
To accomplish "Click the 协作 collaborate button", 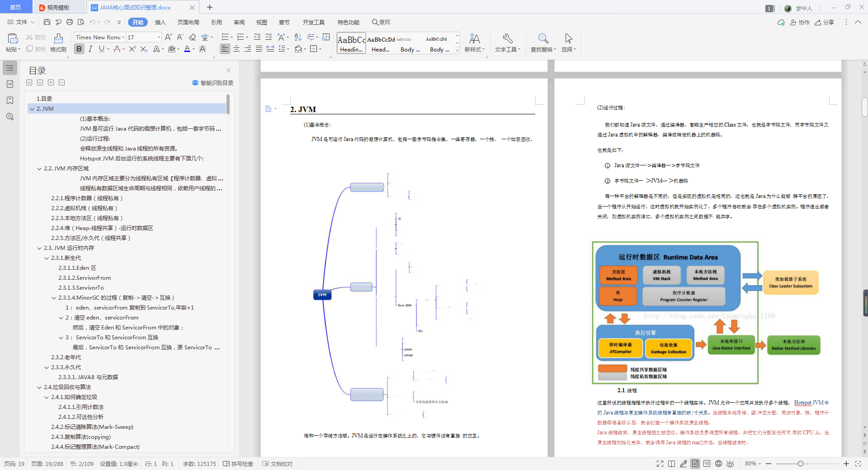I will 800,22.
